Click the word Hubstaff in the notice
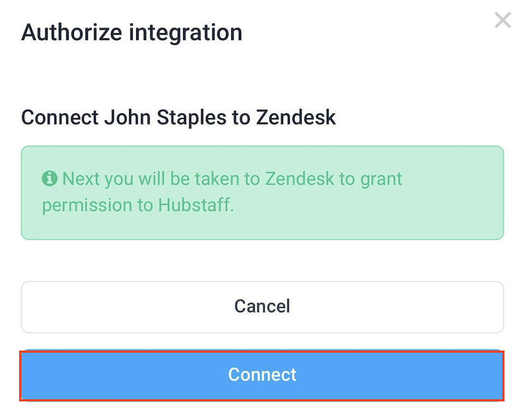The image size is (517, 420). coord(196,205)
